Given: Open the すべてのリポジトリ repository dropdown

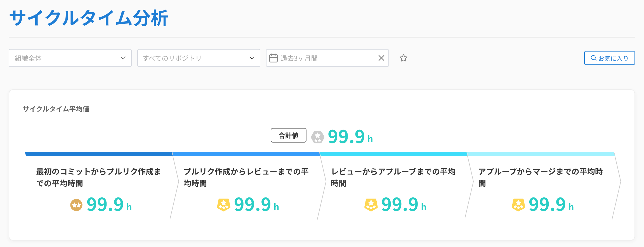Looking at the screenshot, I should [199, 58].
